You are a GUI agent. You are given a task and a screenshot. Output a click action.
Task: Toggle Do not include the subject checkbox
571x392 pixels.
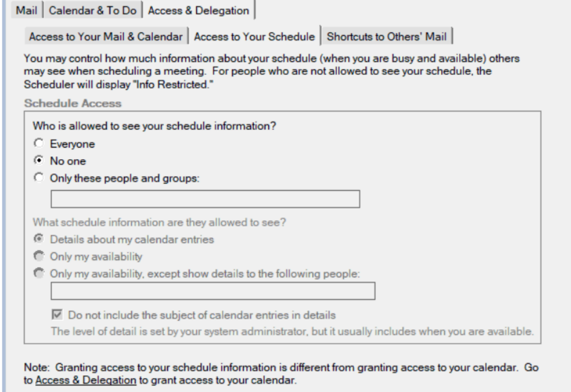click(56, 315)
